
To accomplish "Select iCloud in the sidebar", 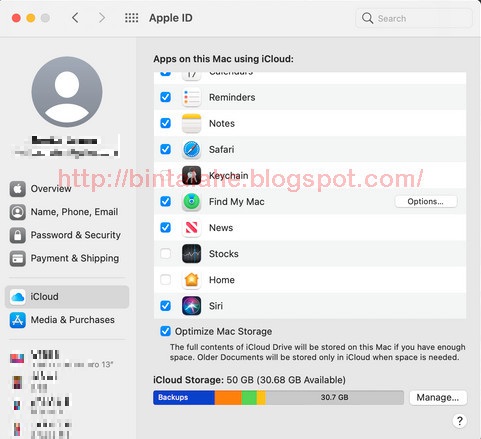I will [x=67, y=297].
